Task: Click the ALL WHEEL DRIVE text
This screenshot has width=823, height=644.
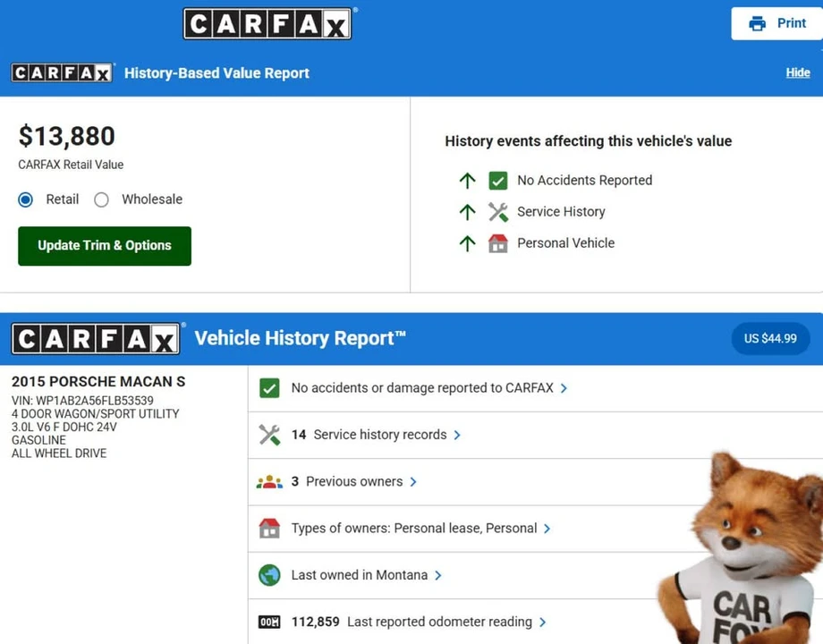Action: (59, 453)
